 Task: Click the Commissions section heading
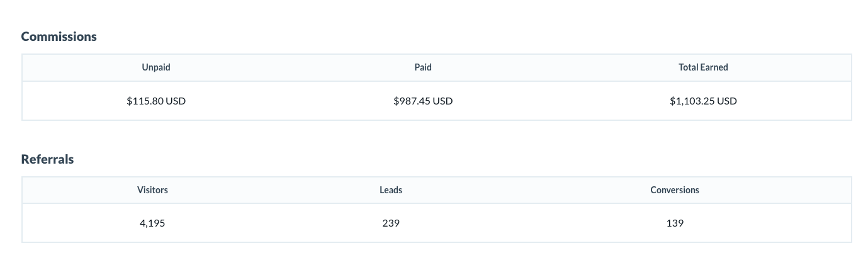click(59, 37)
